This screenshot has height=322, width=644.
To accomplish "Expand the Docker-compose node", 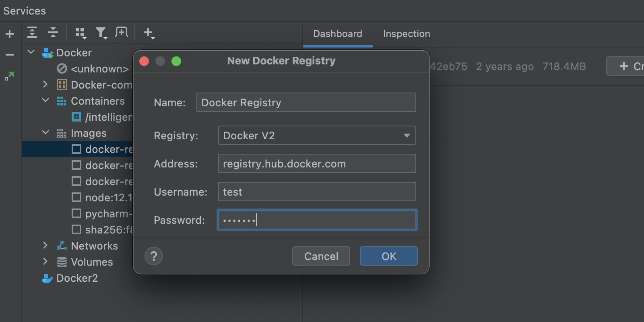I will point(45,85).
